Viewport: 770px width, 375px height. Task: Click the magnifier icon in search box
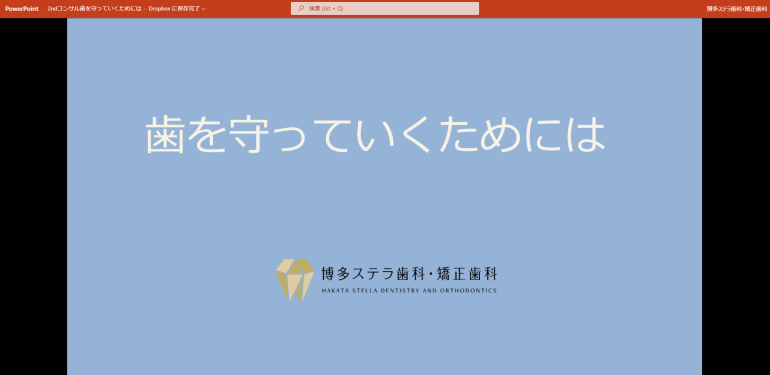tap(301, 8)
